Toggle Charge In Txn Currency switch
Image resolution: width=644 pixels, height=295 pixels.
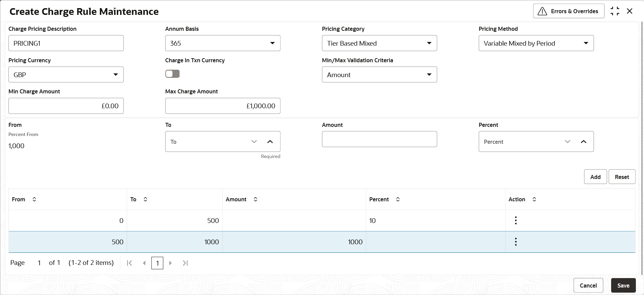coord(172,74)
